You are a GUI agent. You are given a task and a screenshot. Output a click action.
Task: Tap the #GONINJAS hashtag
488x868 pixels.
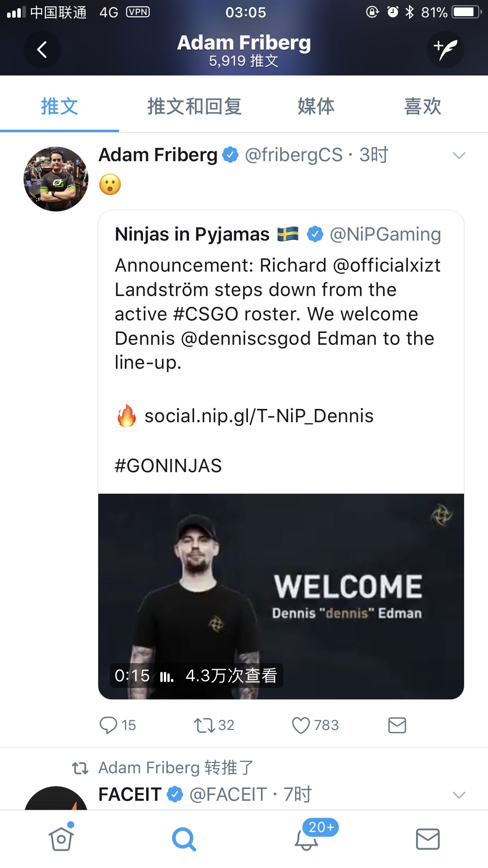pyautogui.click(x=168, y=466)
